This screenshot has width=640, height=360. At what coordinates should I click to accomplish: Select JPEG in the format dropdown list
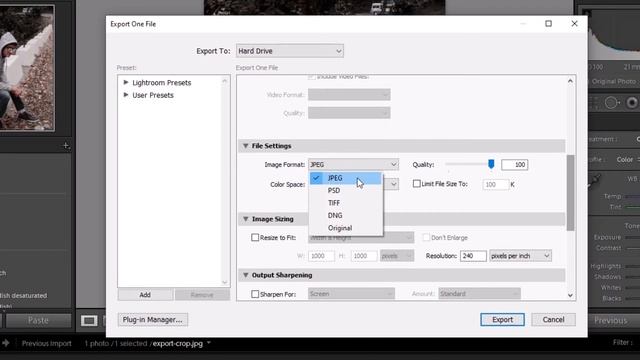pyautogui.click(x=346, y=178)
